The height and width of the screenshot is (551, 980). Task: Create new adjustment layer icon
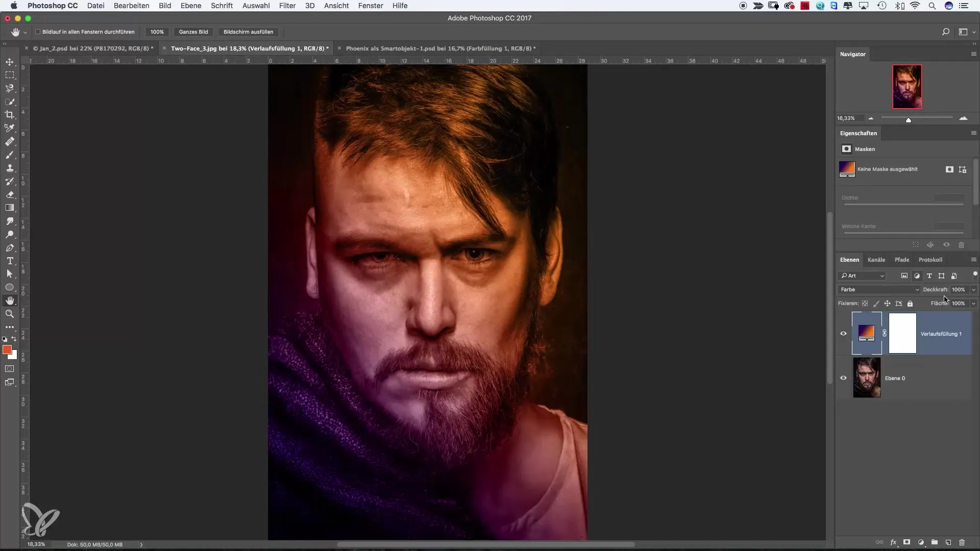[921, 542]
